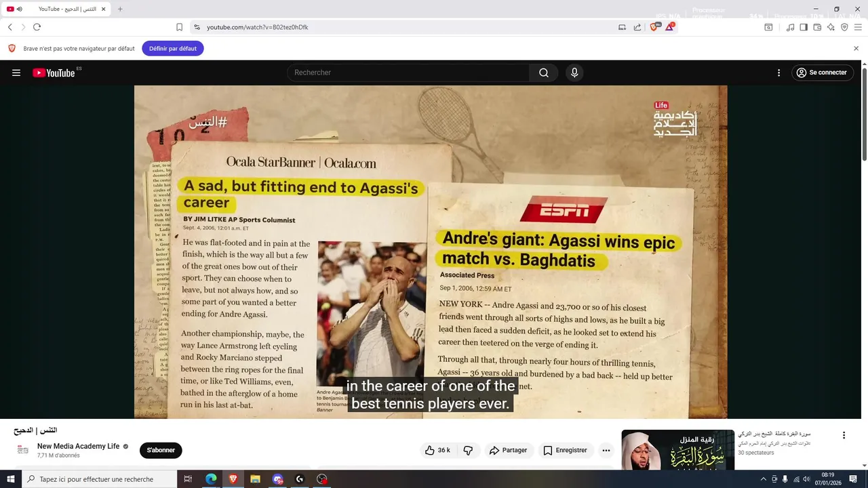The width and height of the screenshot is (868, 488).
Task: Open Task View on taskbar
Action: [188, 479]
